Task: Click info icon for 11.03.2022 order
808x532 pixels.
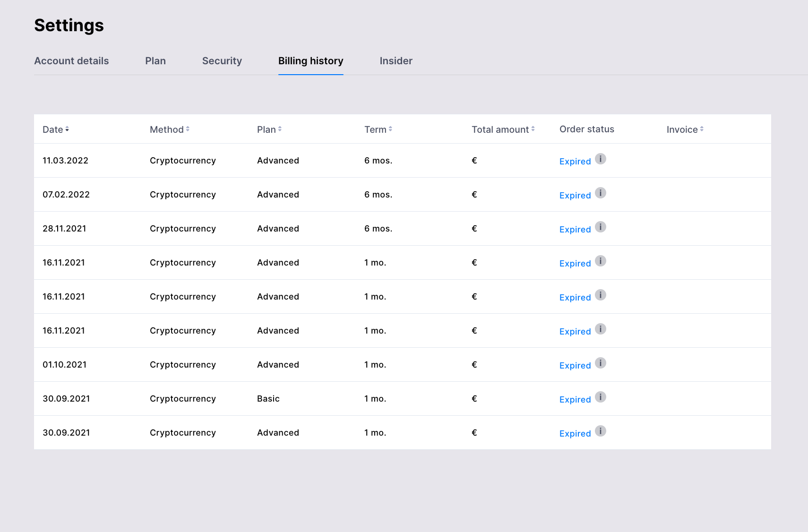Action: (600, 159)
